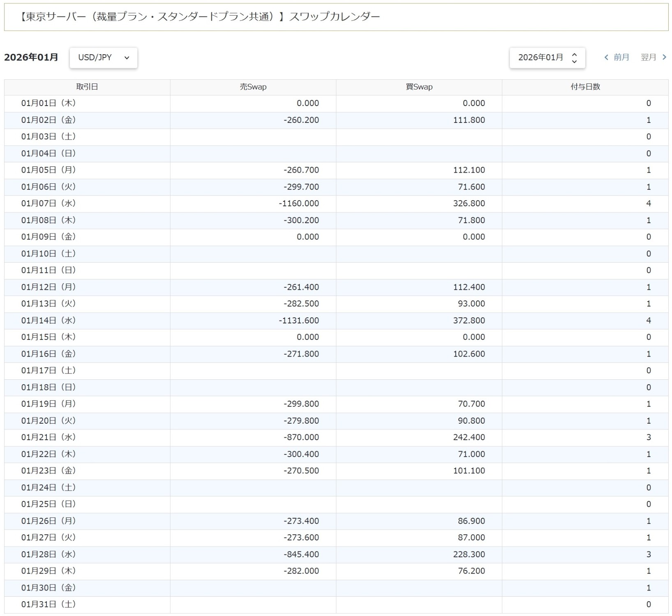The height and width of the screenshot is (616, 672).
Task: Click the sell swap value -300.400
Action: coord(301,454)
